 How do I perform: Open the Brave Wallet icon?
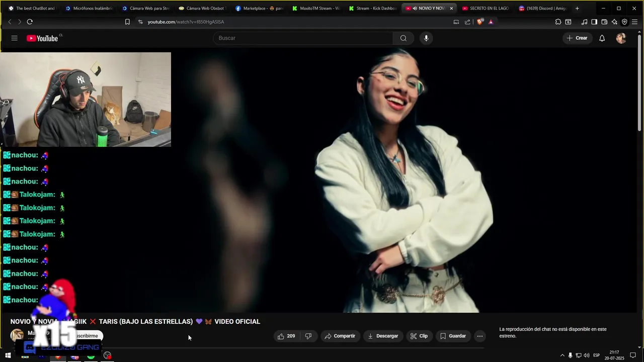(x=604, y=22)
